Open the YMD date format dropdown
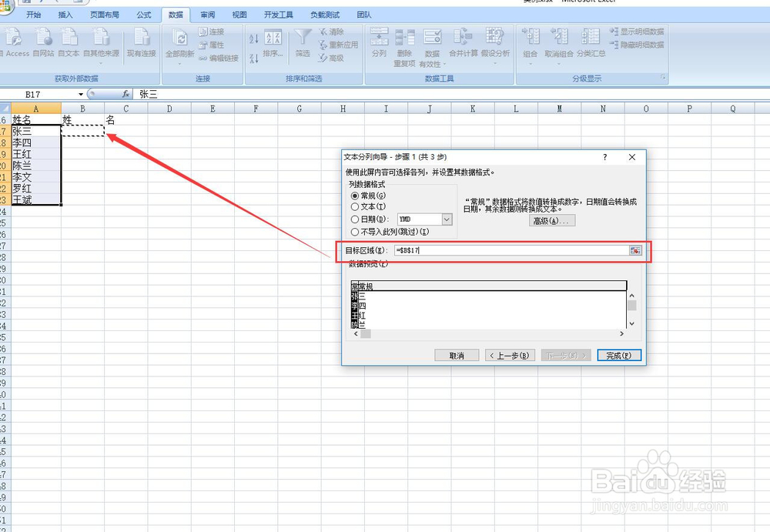Viewport: 770px width, 532px height. point(447,219)
